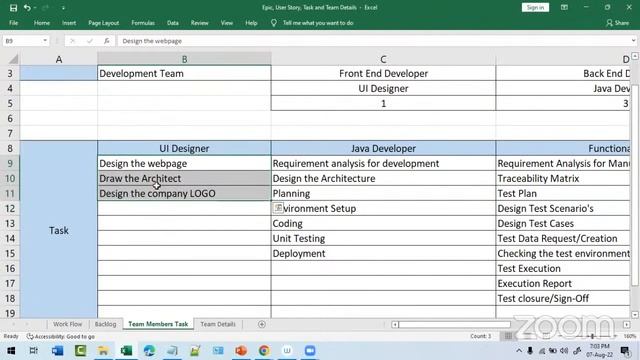The image size is (640, 360).
Task: Open Zoom app from taskbar
Action: pyautogui.click(x=310, y=351)
